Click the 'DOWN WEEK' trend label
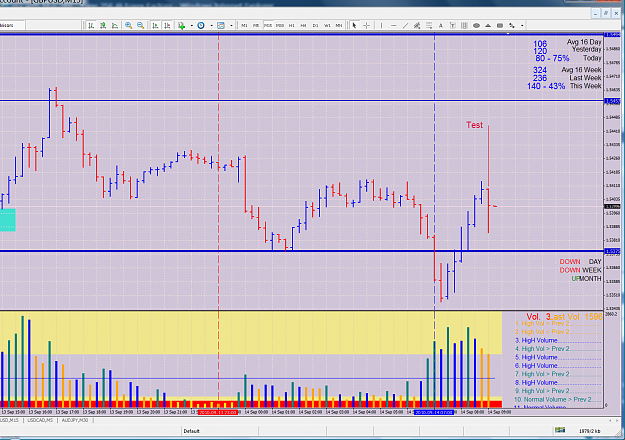The height and width of the screenshot is (440, 625). point(580,270)
